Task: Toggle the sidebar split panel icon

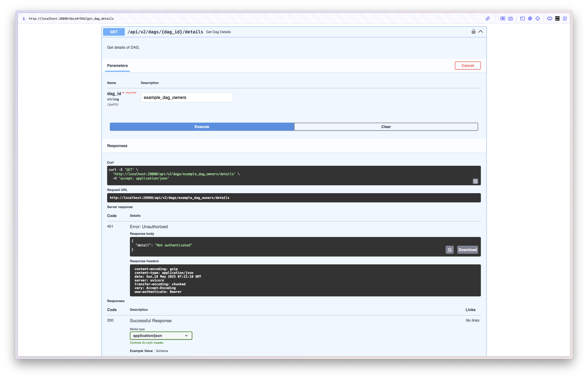Action: click(x=565, y=18)
